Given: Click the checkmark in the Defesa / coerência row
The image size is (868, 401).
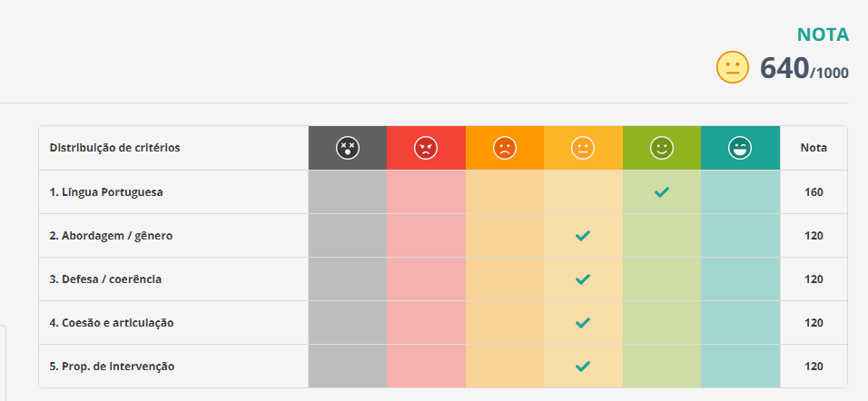Looking at the screenshot, I should point(583,279).
